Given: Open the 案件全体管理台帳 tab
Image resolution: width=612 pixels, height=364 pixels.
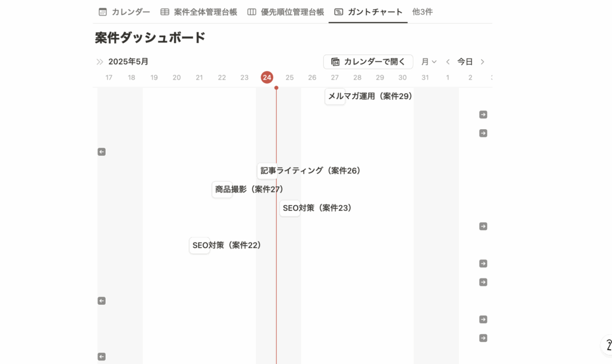Looking at the screenshot, I should point(199,12).
